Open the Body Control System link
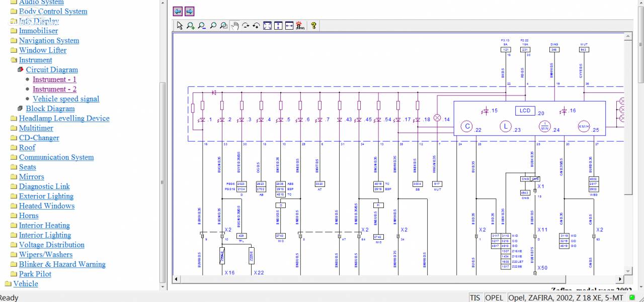The image size is (644, 302). [53, 12]
